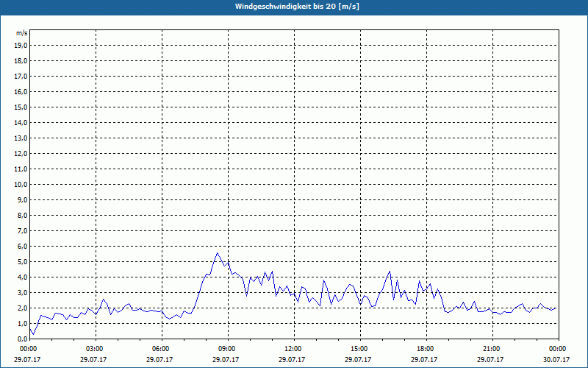
Task: Pick the '14,0' y-axis label
Action: click(x=21, y=122)
